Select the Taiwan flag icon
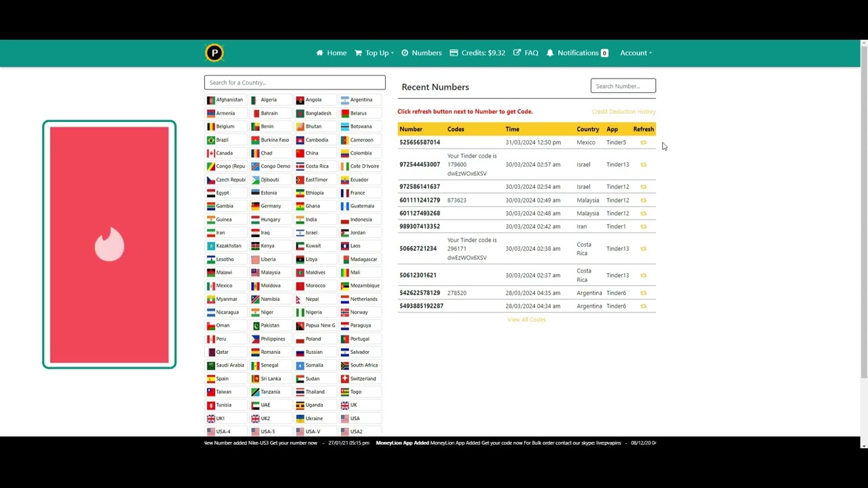868x488 pixels. (211, 392)
